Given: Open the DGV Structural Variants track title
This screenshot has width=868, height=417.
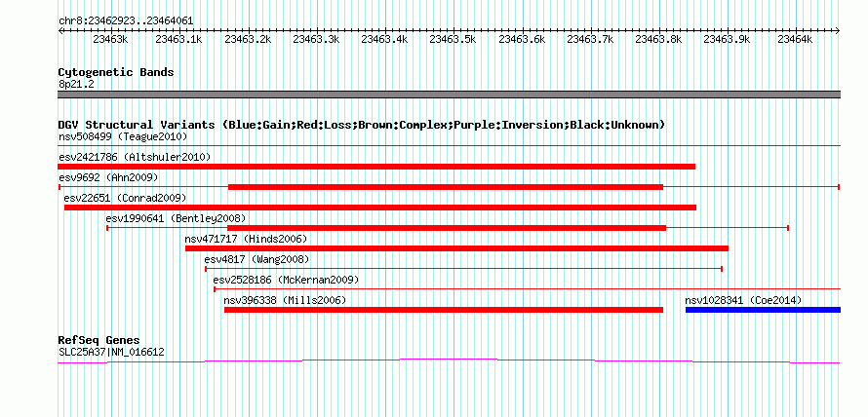Looking at the screenshot, I should point(362,125).
